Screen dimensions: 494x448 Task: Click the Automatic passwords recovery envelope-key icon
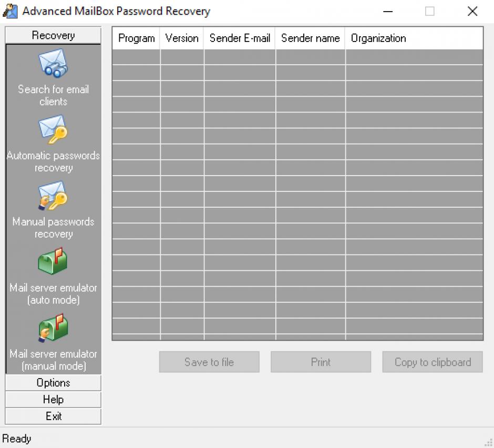[x=53, y=129]
